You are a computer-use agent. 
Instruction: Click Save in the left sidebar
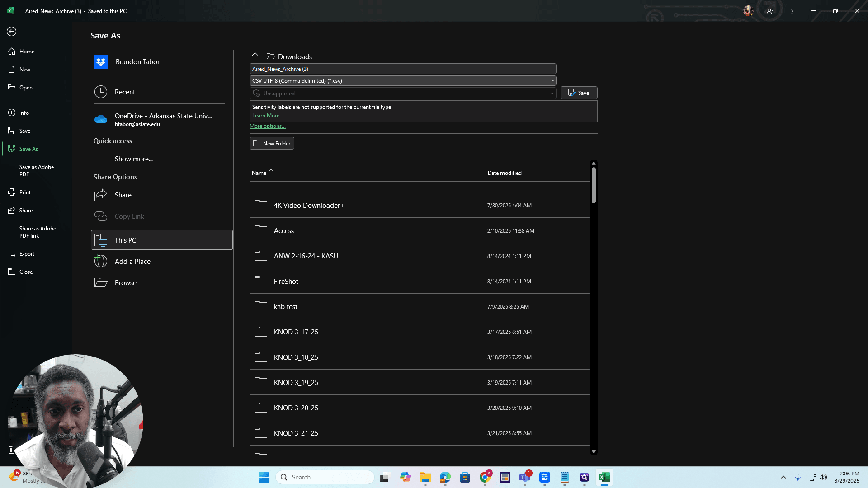(x=36, y=131)
